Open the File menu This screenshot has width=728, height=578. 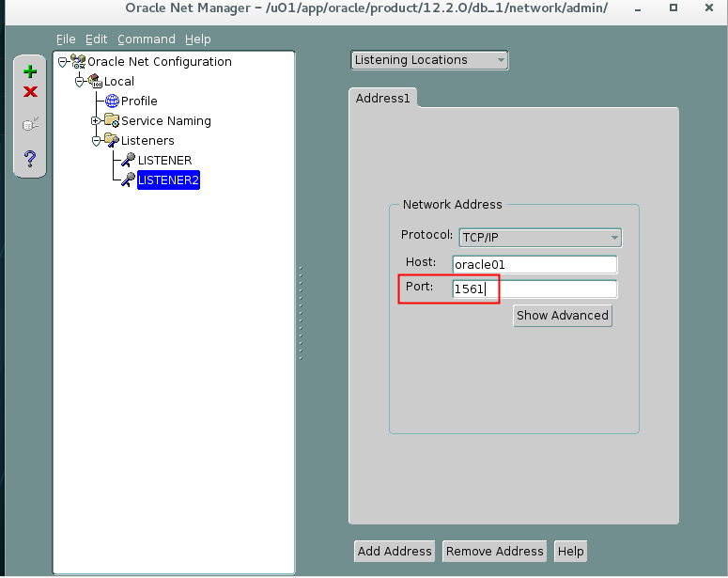coord(66,39)
